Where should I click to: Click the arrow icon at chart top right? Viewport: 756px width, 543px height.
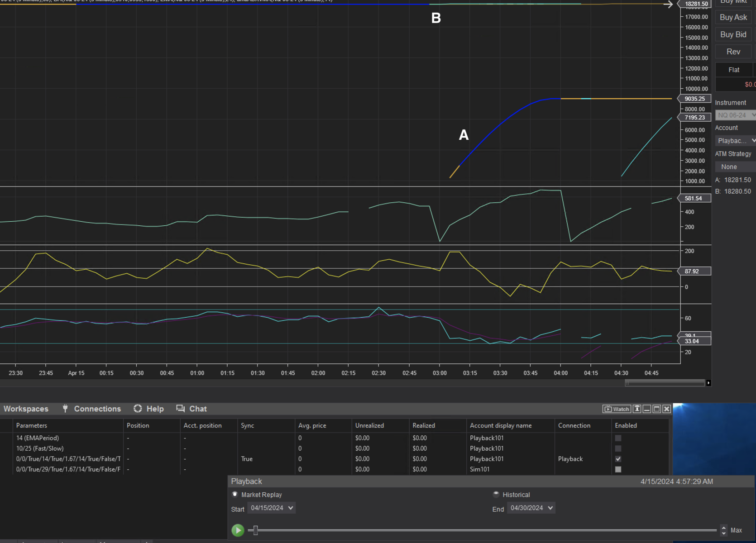tap(668, 5)
